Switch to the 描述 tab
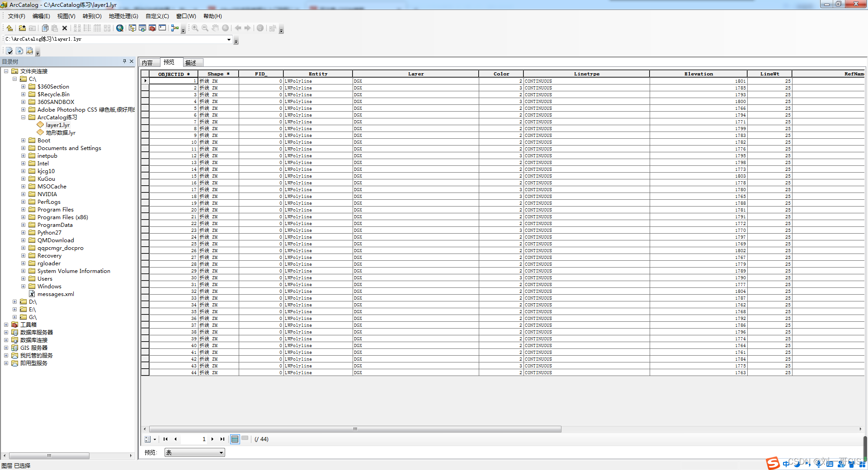Viewport: 868px width, 470px height. 191,63
